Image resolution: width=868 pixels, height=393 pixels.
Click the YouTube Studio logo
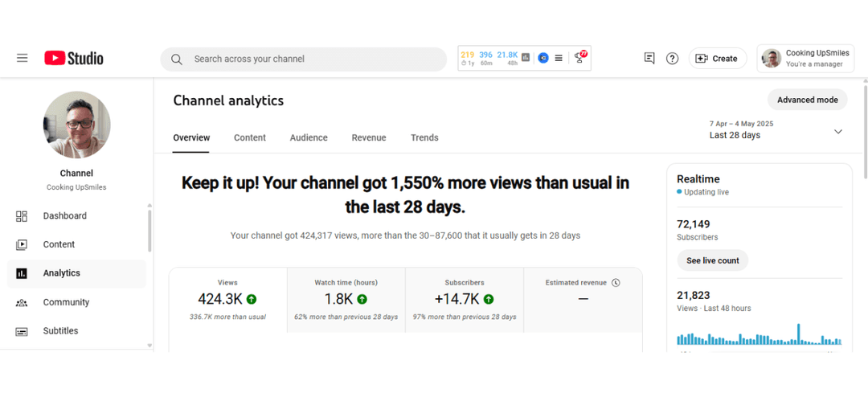click(74, 58)
